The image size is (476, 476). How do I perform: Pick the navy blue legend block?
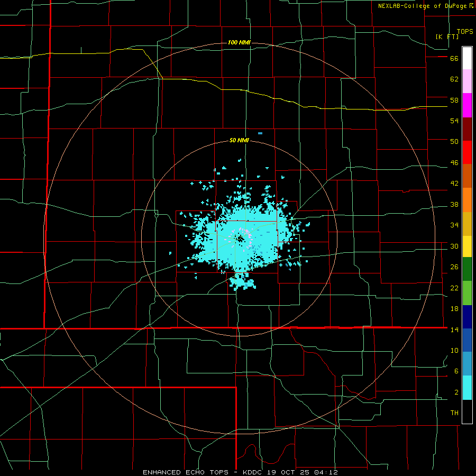tap(467, 317)
